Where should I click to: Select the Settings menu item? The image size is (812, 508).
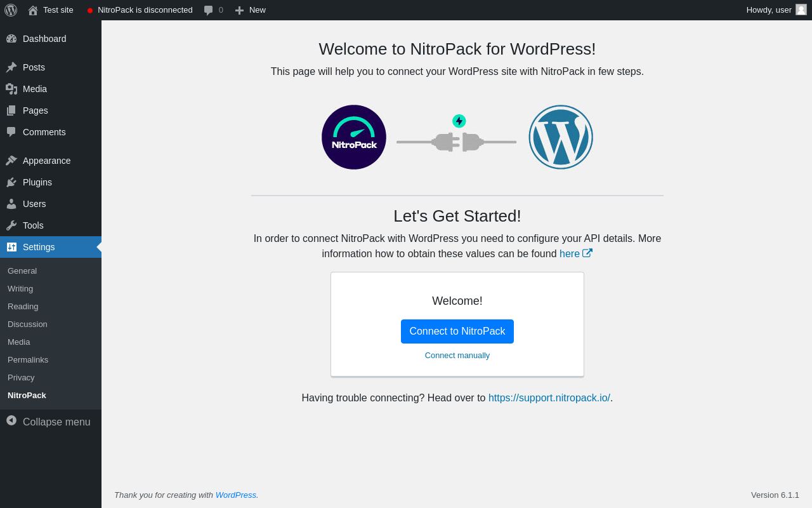coord(51,247)
